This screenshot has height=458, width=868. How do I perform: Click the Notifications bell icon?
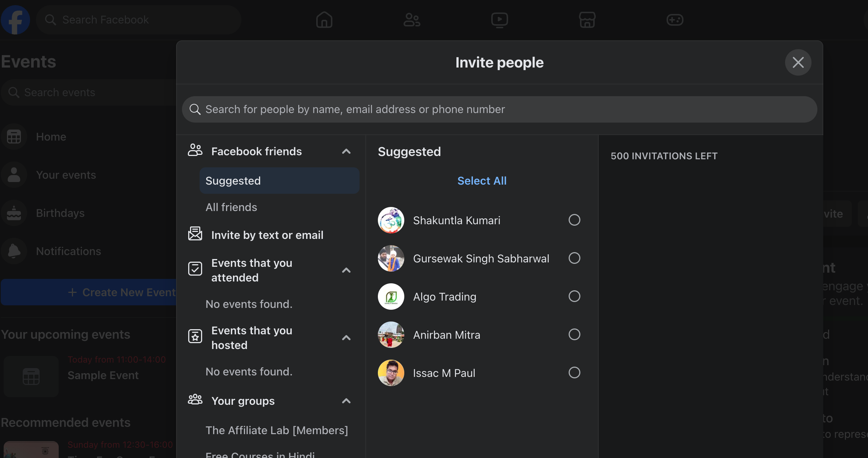pyautogui.click(x=14, y=251)
